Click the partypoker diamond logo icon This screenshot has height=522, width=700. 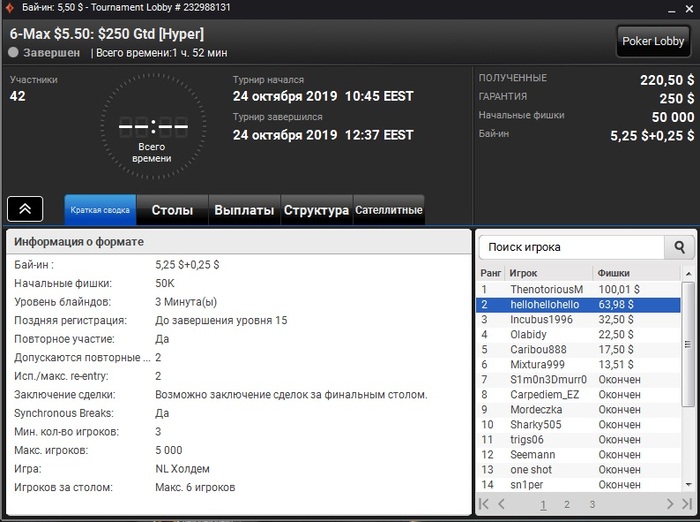9,8
